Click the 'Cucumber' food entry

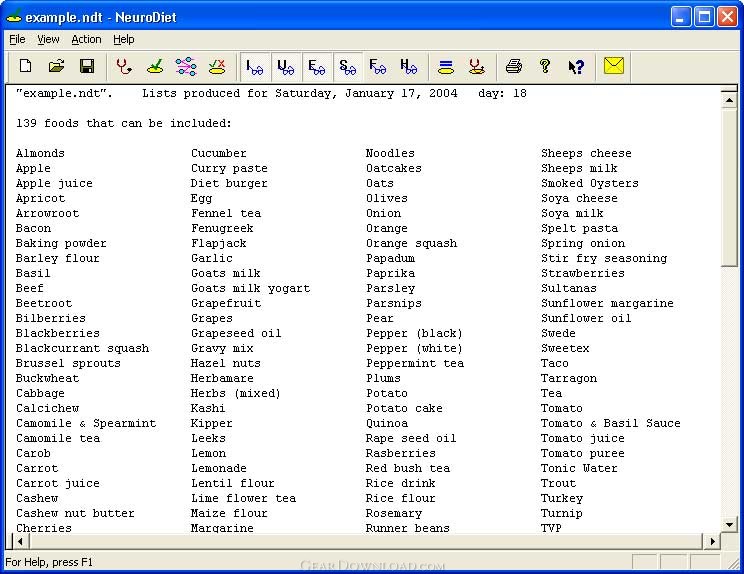coord(218,153)
